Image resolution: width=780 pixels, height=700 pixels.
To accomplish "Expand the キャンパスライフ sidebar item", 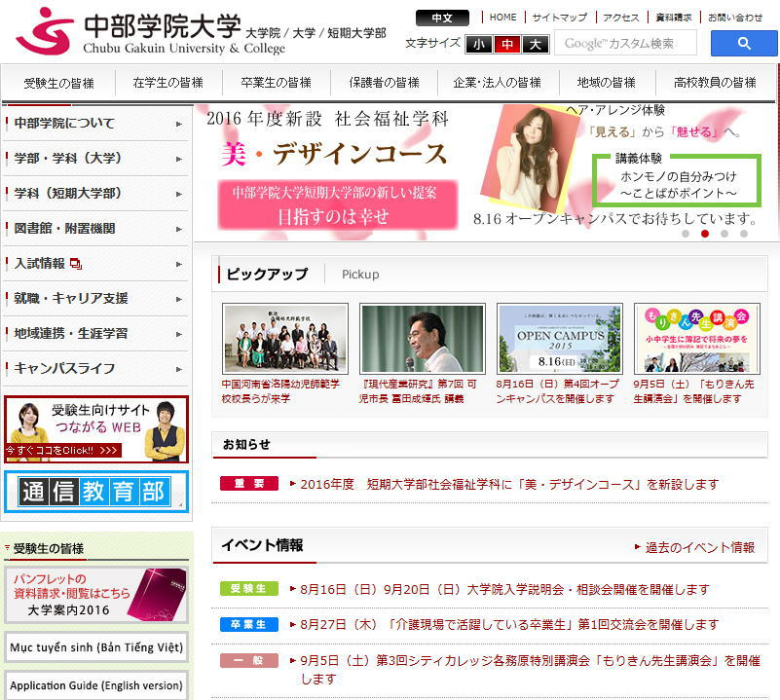I will pyautogui.click(x=95, y=368).
